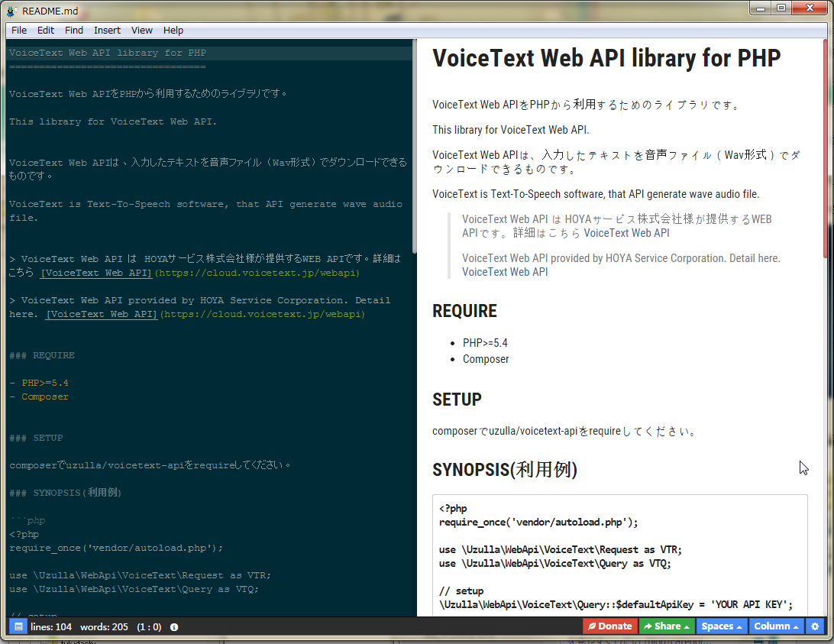Open the Find menu
The height and width of the screenshot is (644, 834).
pos(74,31)
